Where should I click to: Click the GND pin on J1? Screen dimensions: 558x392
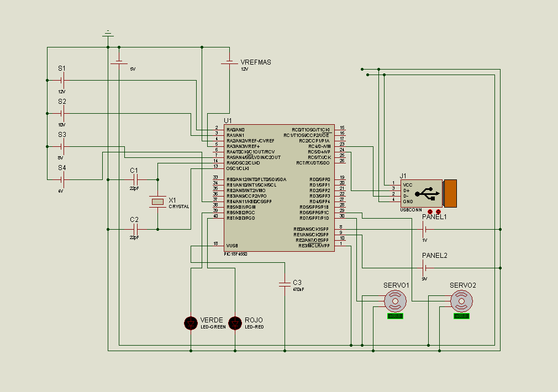408,202
